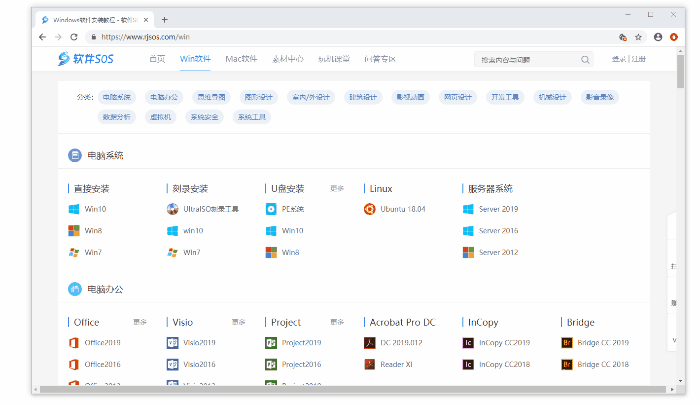Click the Visio2016 icon
The image size is (700, 405).
click(172, 364)
